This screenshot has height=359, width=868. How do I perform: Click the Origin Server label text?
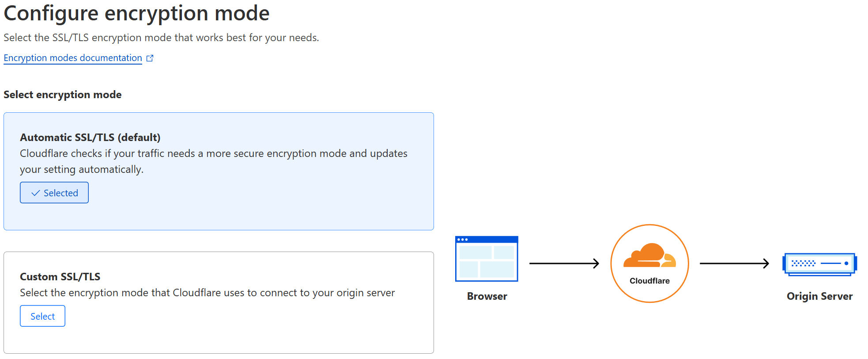[819, 296]
